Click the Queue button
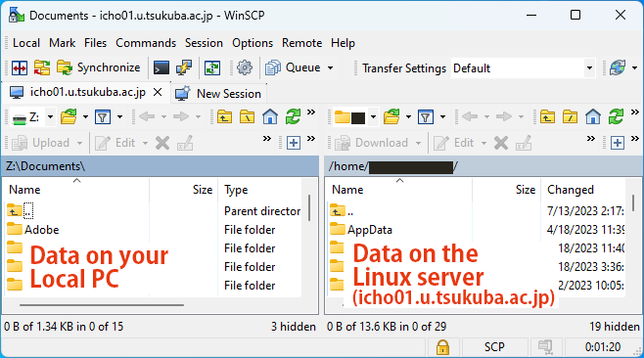Image resolution: width=644 pixels, height=358 pixels. 293,67
